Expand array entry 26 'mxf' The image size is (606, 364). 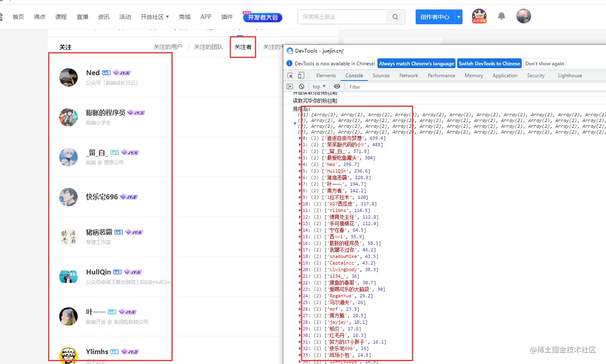click(x=300, y=309)
